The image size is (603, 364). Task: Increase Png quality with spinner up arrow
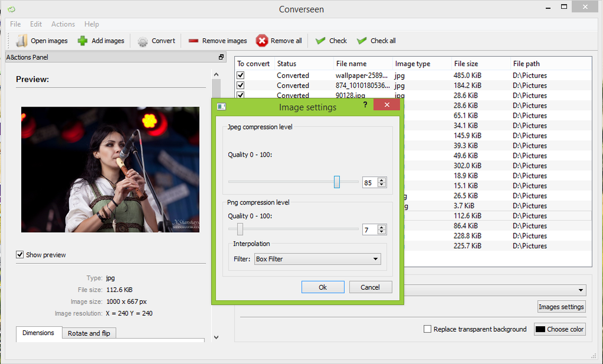381,227
